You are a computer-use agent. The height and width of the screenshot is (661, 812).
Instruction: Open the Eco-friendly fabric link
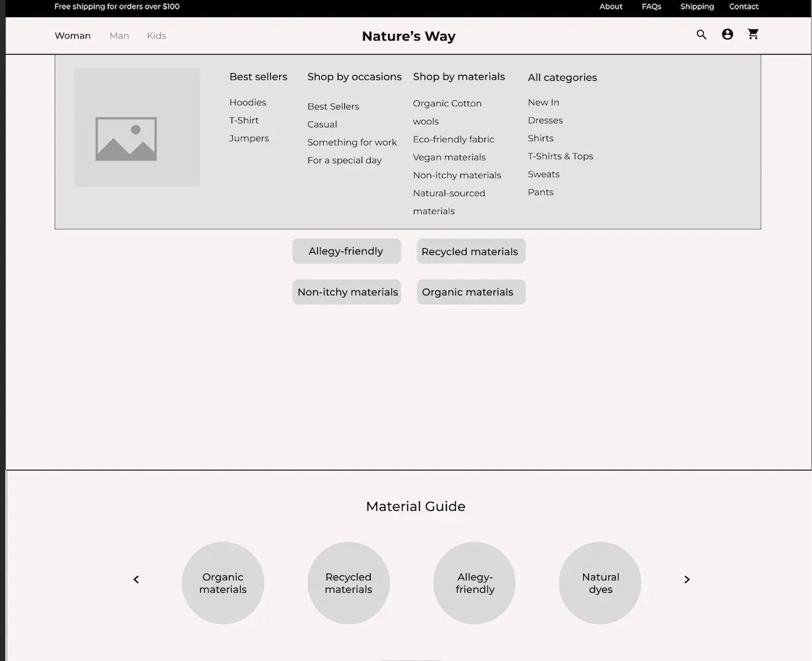(x=454, y=139)
